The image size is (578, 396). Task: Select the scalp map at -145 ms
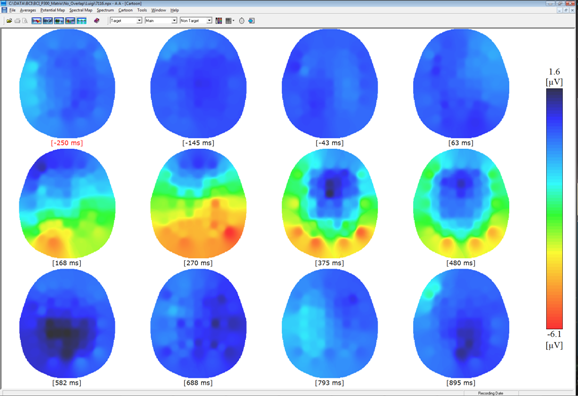[198, 84]
